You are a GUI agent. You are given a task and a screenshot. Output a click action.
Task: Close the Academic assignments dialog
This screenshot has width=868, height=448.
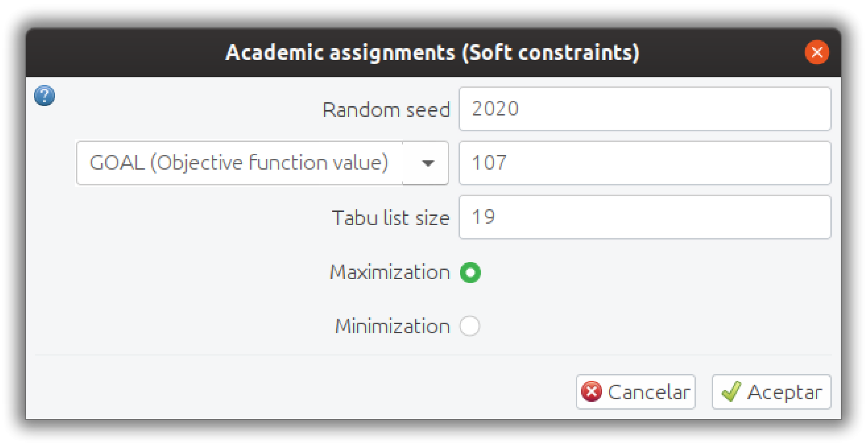click(817, 52)
